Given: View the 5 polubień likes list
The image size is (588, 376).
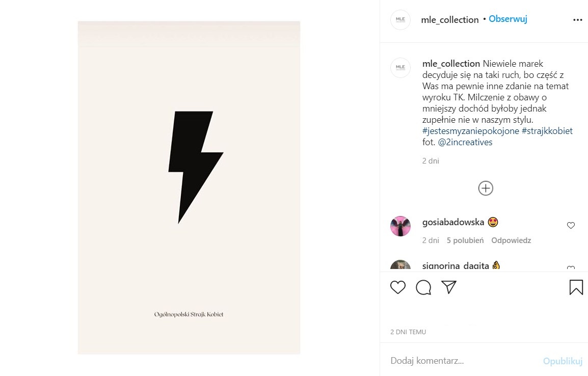Looking at the screenshot, I should (465, 240).
